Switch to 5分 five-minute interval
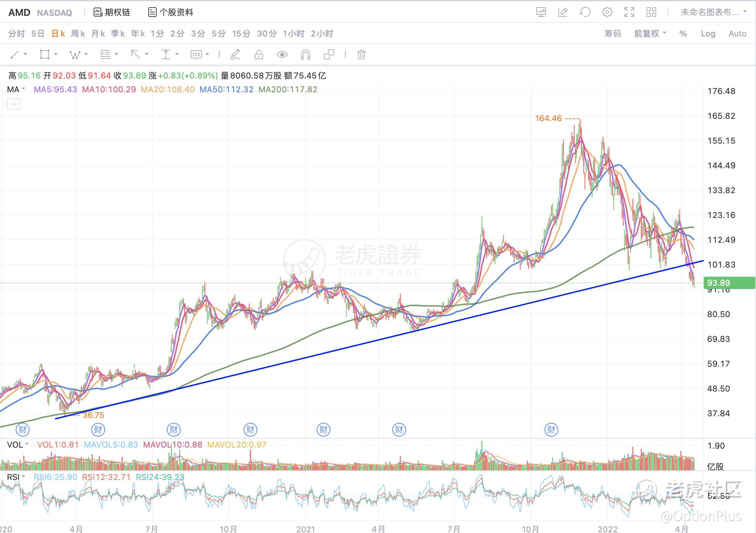The height and width of the screenshot is (533, 756). [219, 34]
